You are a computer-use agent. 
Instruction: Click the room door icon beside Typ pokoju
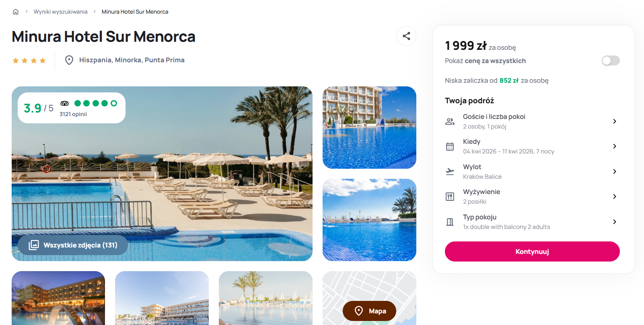(x=450, y=222)
